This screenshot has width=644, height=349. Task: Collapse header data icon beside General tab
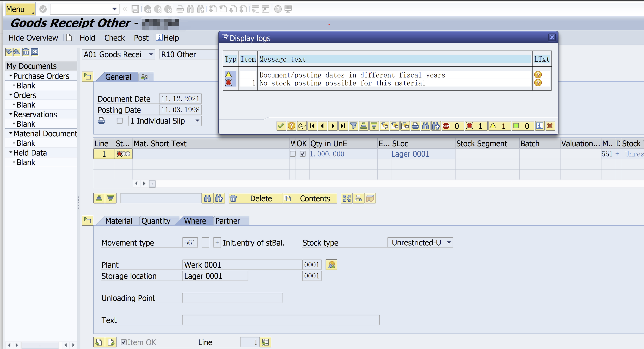(87, 76)
